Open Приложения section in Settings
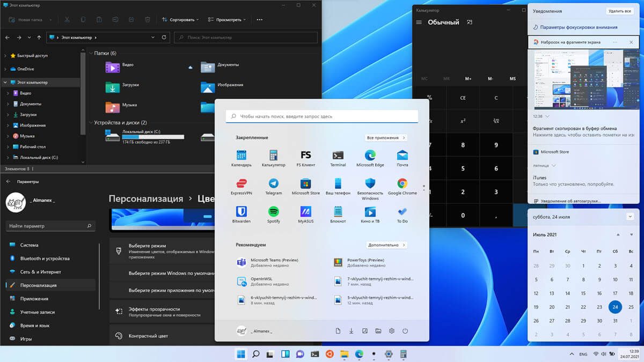 [50, 299]
